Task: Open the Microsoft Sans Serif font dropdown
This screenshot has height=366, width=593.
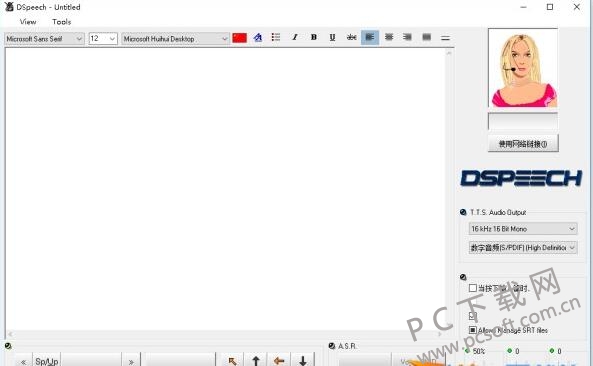Action: pos(44,39)
